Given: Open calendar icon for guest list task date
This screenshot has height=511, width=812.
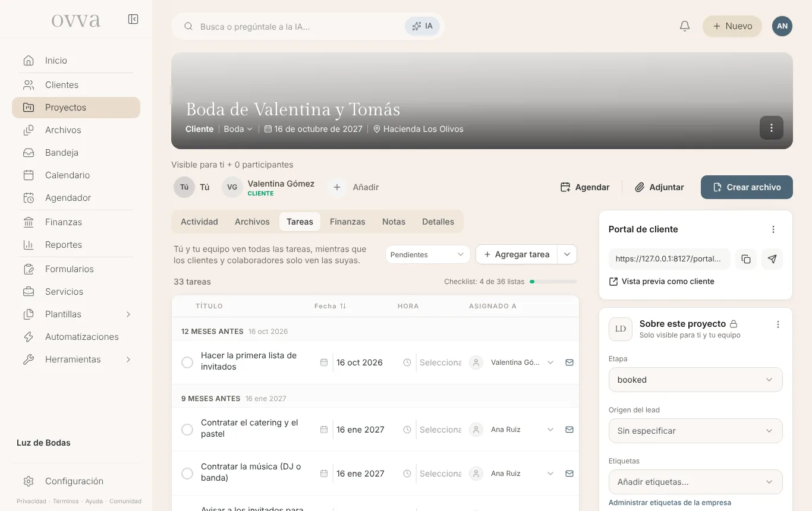Looking at the screenshot, I should (324, 362).
